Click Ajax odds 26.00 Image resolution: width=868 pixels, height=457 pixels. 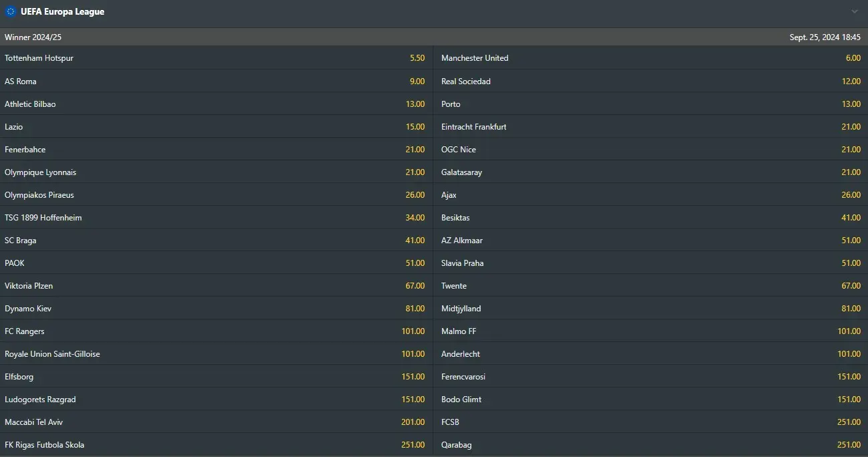[851, 195]
